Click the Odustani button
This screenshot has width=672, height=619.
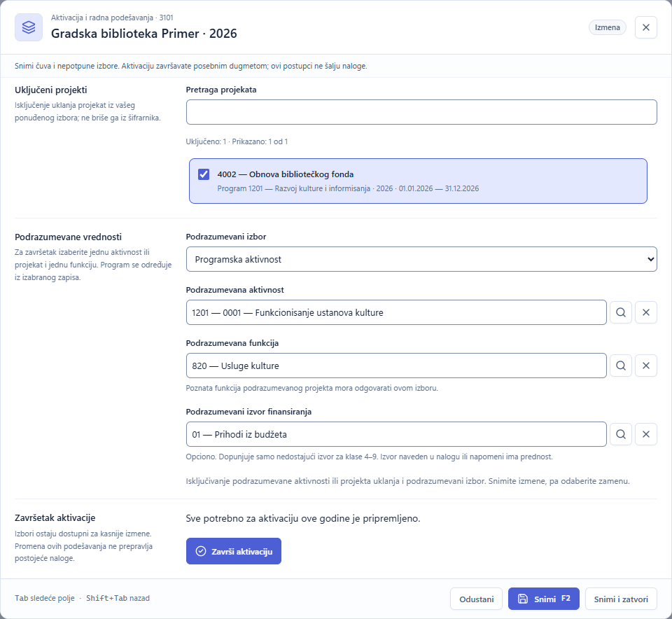tap(476, 599)
